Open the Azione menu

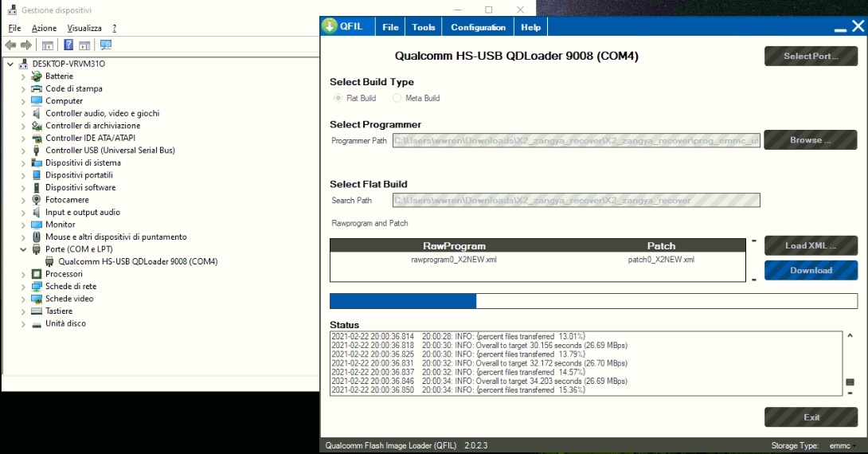pyautogui.click(x=44, y=28)
